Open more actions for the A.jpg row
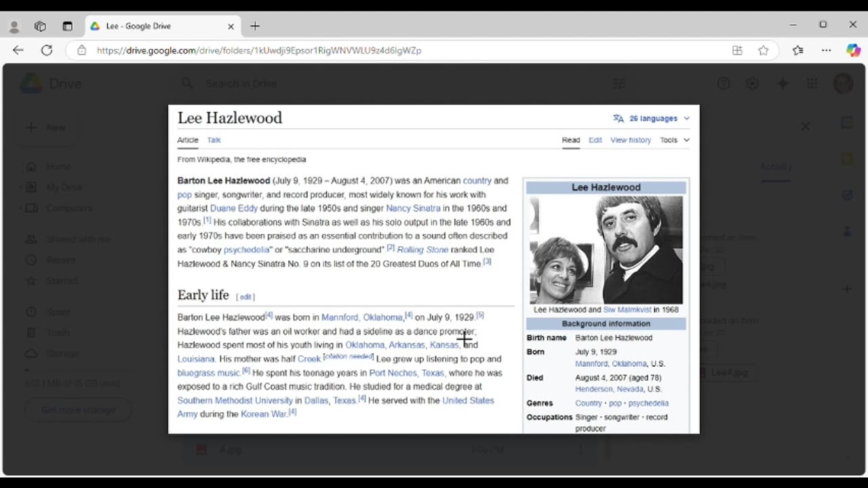 tap(580, 449)
